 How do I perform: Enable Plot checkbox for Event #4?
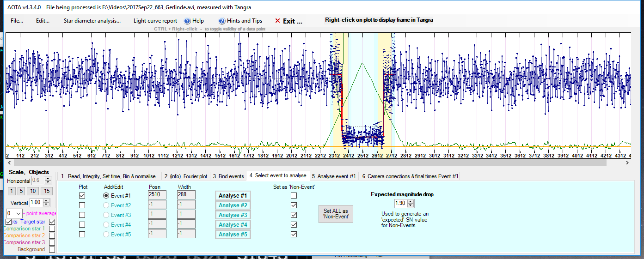[82, 225]
